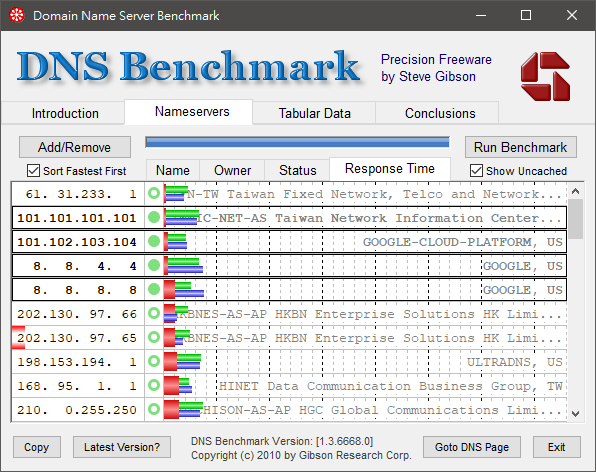Click the green status dot for 101.101.101.101
Viewport: 596px width, 472px height.
point(154,218)
